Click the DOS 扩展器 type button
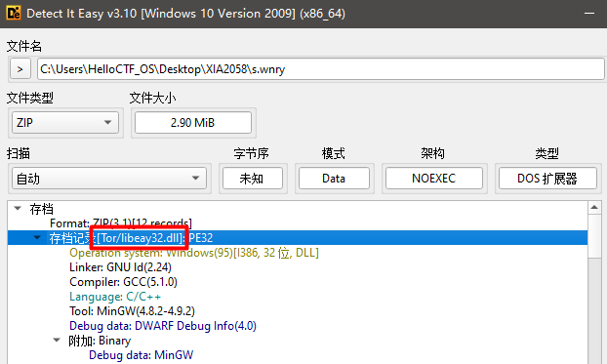Image resolution: width=607 pixels, height=364 pixels. click(x=547, y=179)
